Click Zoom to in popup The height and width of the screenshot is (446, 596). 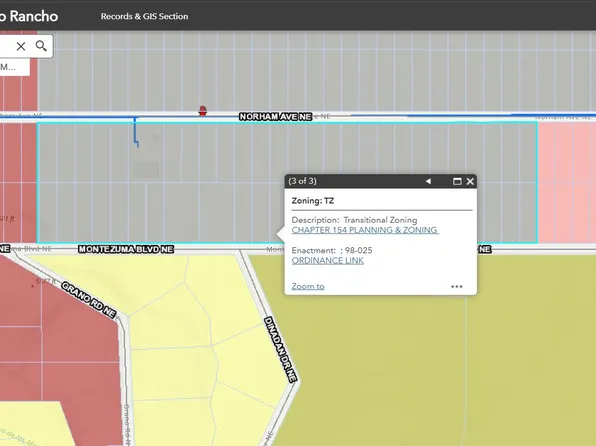pyautogui.click(x=308, y=286)
